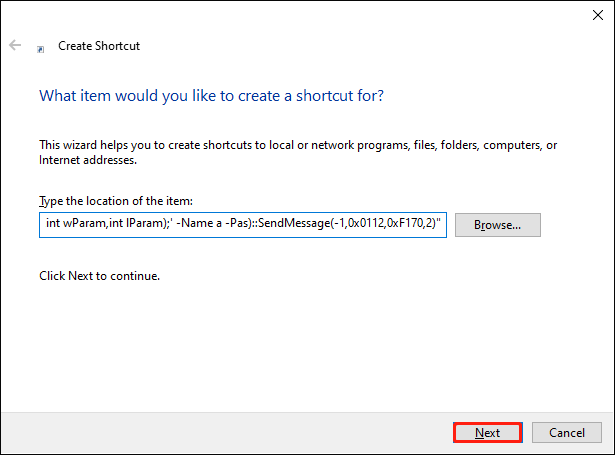Focus the item location text field
This screenshot has height=455, width=615.
[243, 225]
